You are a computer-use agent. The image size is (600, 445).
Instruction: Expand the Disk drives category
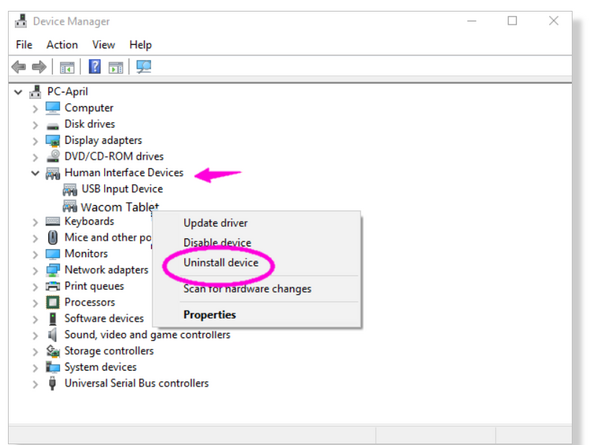[x=35, y=125]
